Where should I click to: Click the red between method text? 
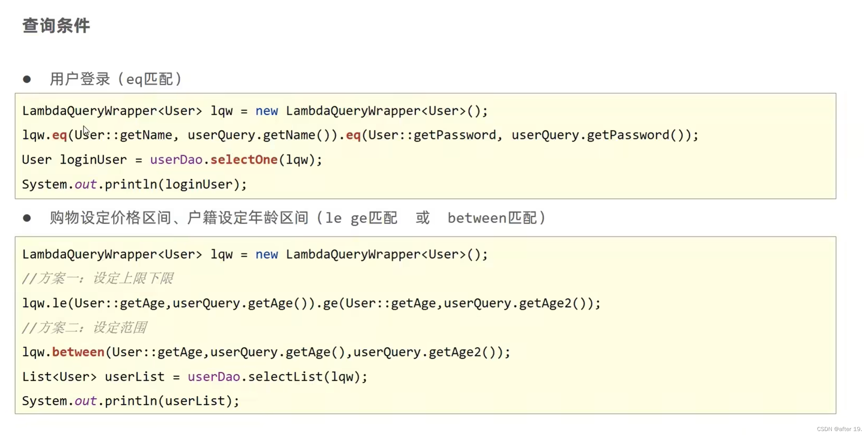[x=78, y=352]
